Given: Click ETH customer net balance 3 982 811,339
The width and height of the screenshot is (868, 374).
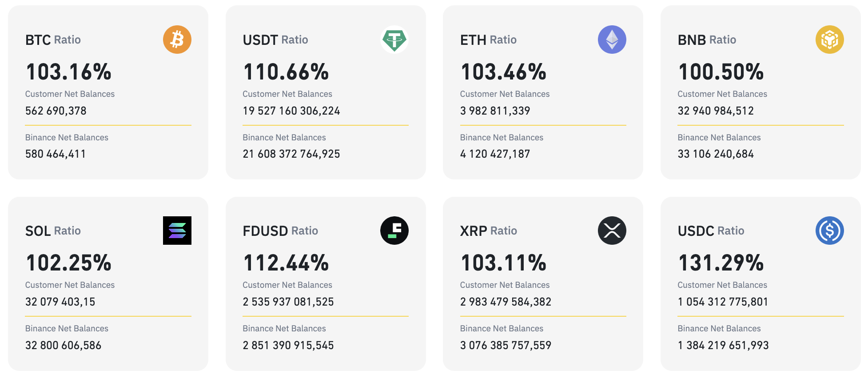Looking at the screenshot, I should point(495,111).
